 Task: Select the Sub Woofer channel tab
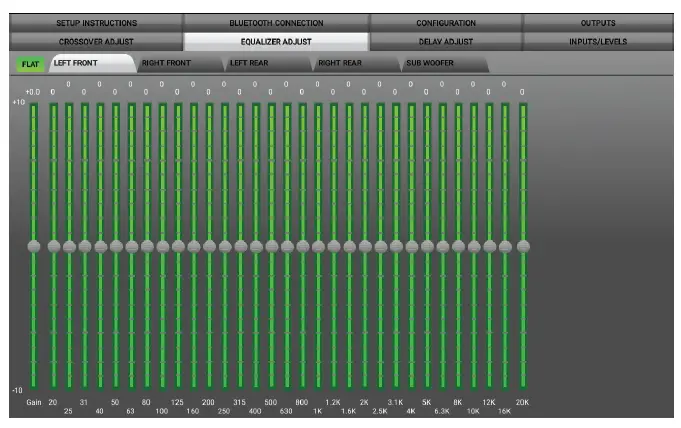(445, 63)
